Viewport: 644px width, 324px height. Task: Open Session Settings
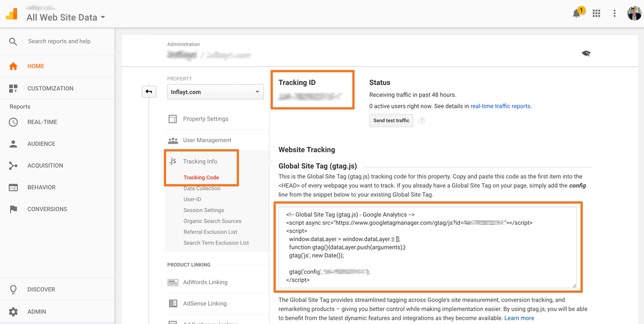[x=204, y=210]
